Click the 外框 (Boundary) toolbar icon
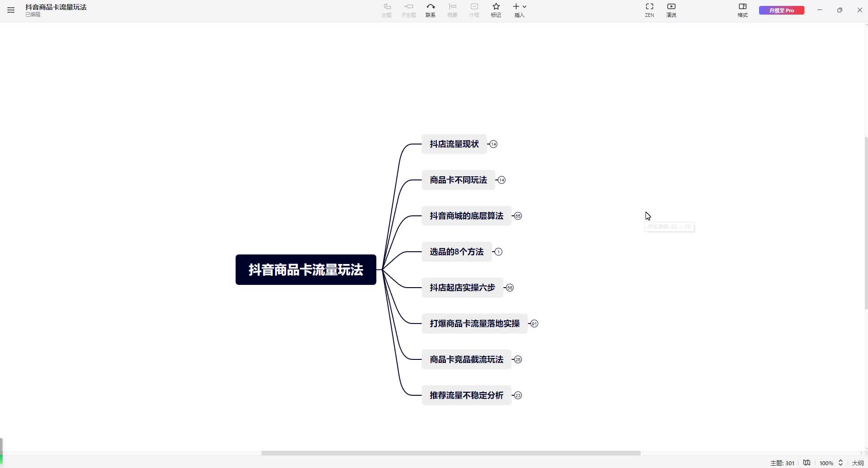868x468 pixels. (474, 10)
